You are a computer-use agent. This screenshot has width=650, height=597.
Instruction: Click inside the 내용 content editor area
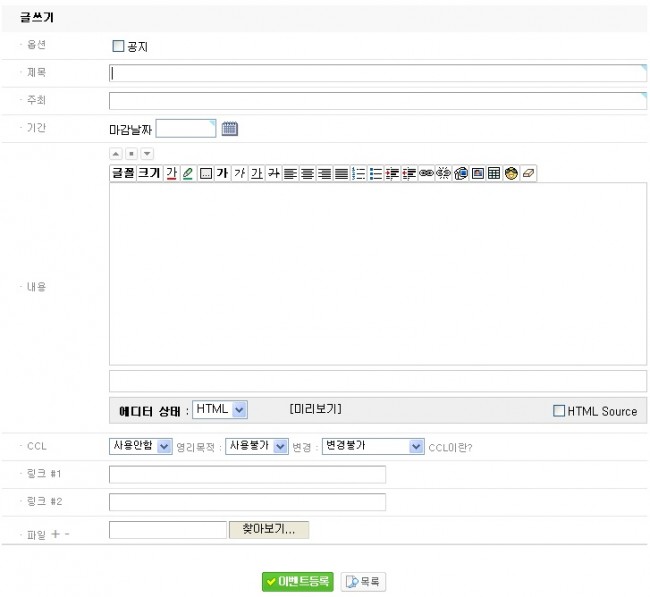[x=378, y=274]
